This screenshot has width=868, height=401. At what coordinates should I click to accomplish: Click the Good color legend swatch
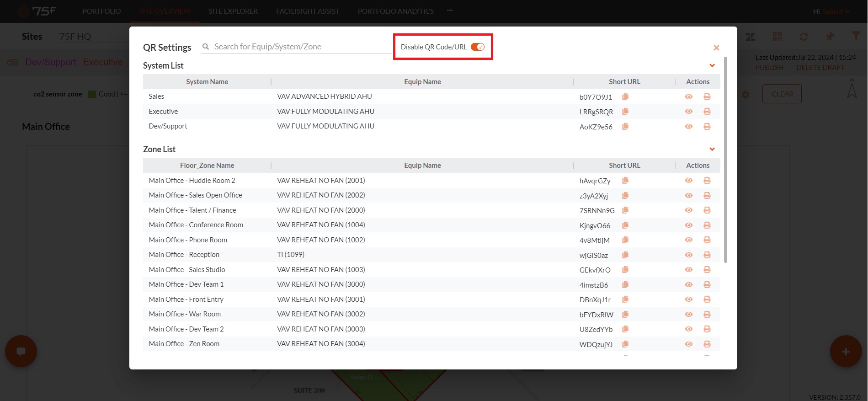[92, 94]
